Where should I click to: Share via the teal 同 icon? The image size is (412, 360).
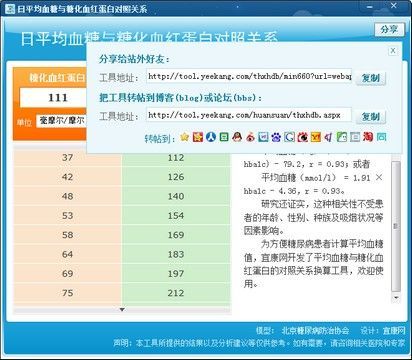[x=381, y=137]
